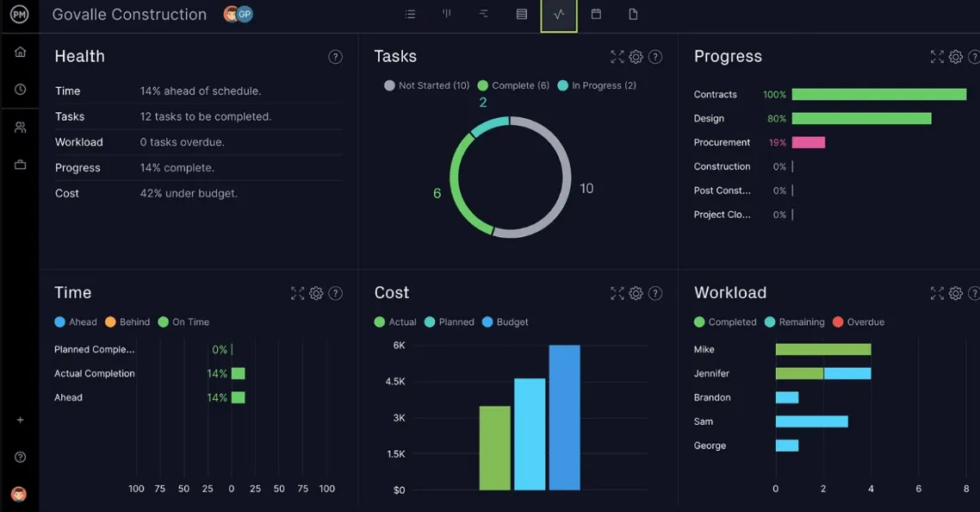The image size is (980, 512).
Task: Click the green Actual cost bar
Action: coord(495,448)
